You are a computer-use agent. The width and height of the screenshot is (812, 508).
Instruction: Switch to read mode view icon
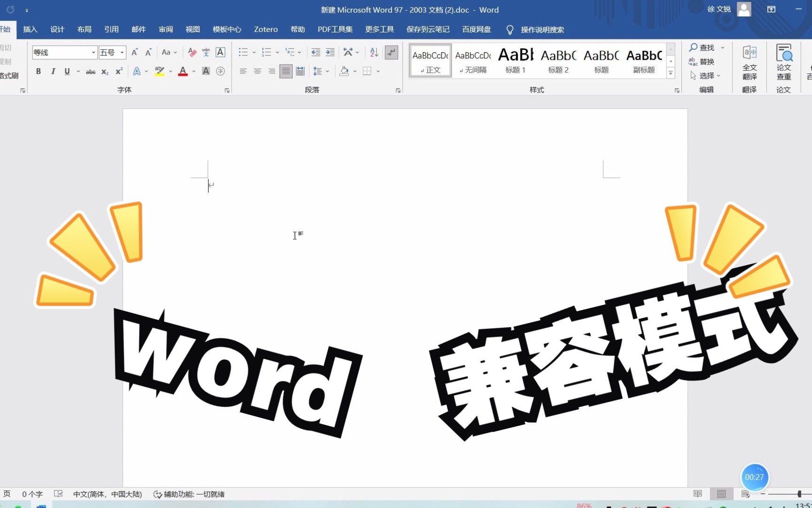[x=698, y=494]
